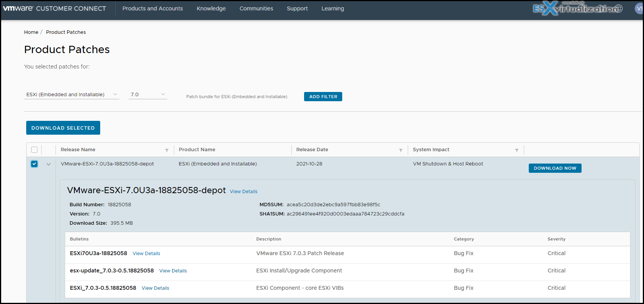This screenshot has height=304, width=644.
Task: Uncheck the VMware-ESXi-7.0U3a-18825058-depot row checkbox
Action: (x=34, y=164)
